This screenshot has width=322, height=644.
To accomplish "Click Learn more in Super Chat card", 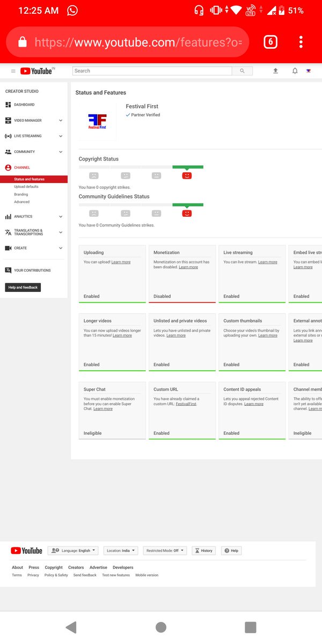I will click(103, 408).
